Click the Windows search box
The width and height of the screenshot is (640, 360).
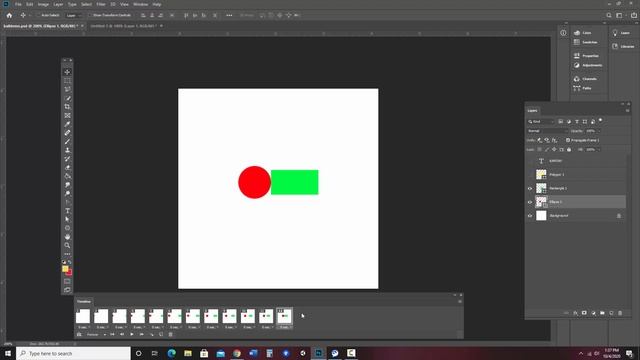pyautogui.click(x=73, y=353)
